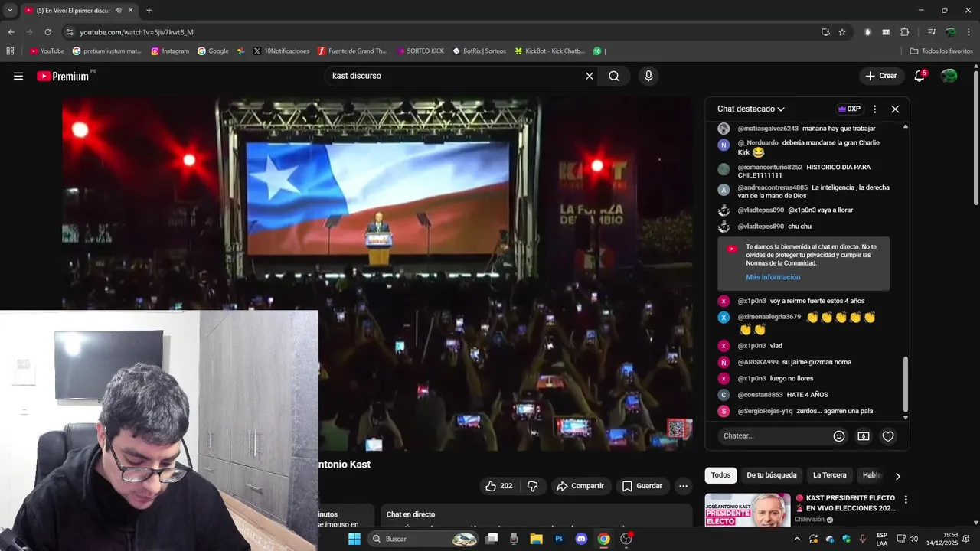Show more filter chips with arrow
Image resolution: width=980 pixels, height=551 pixels.
click(x=897, y=476)
